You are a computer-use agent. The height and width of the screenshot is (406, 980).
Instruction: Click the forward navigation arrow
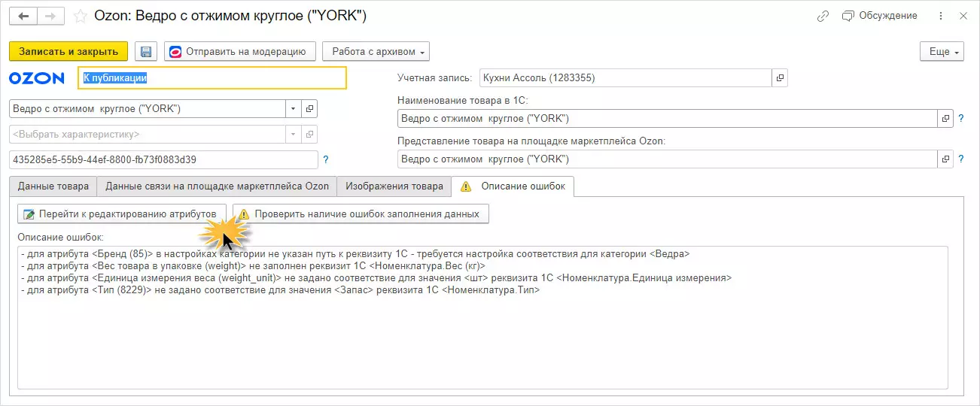52,16
